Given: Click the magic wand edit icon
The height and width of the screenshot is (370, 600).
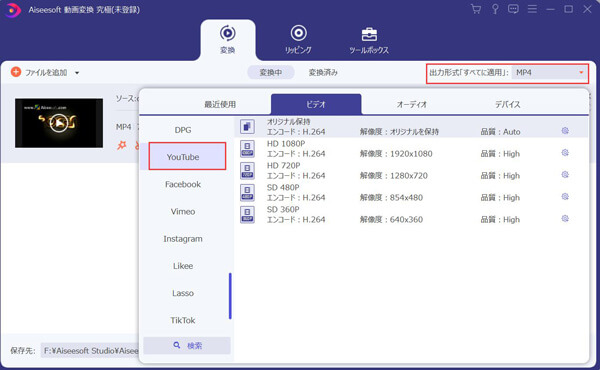Looking at the screenshot, I should coord(122,145).
